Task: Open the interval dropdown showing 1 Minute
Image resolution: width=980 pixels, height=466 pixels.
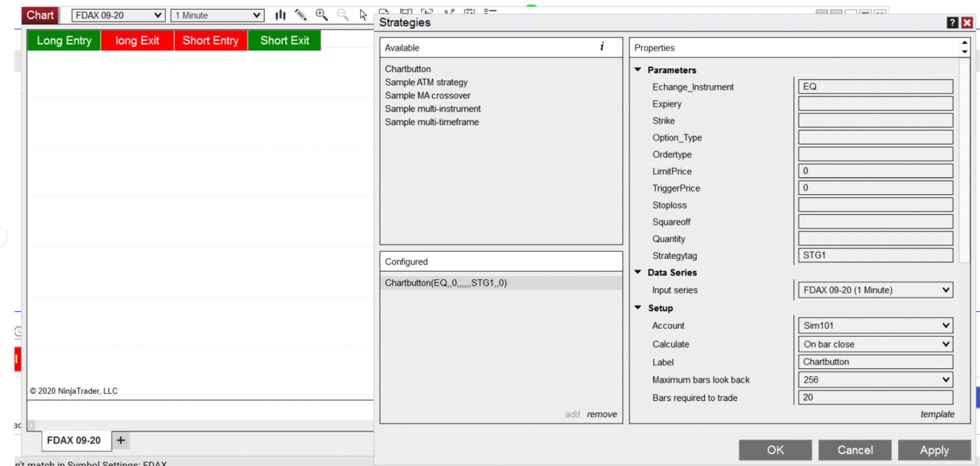Action: click(217, 15)
